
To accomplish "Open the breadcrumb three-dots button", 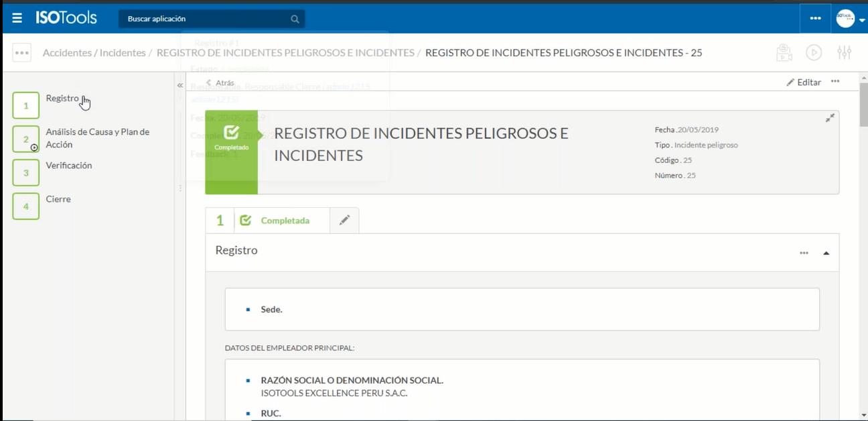I will 22,53.
